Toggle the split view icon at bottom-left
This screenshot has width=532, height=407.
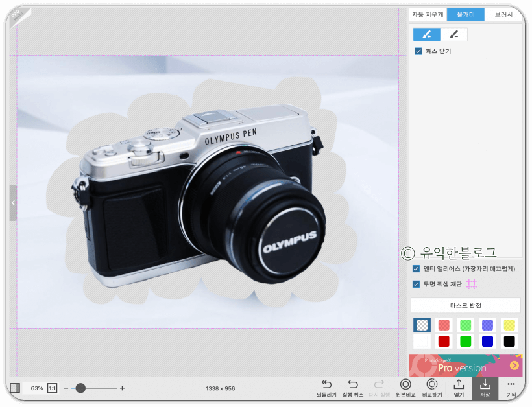pyautogui.click(x=15, y=388)
